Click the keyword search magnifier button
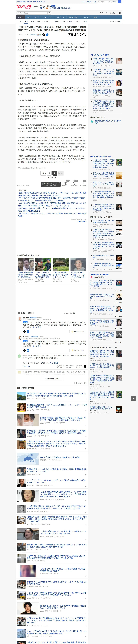Image resolution: width=138 pixels, height=644 pixels. (49, 13)
